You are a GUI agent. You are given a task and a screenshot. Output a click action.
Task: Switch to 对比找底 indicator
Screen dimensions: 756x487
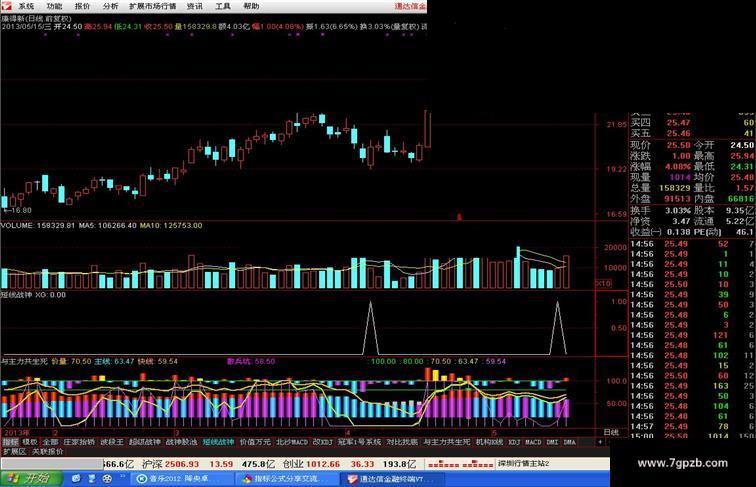tap(402, 442)
